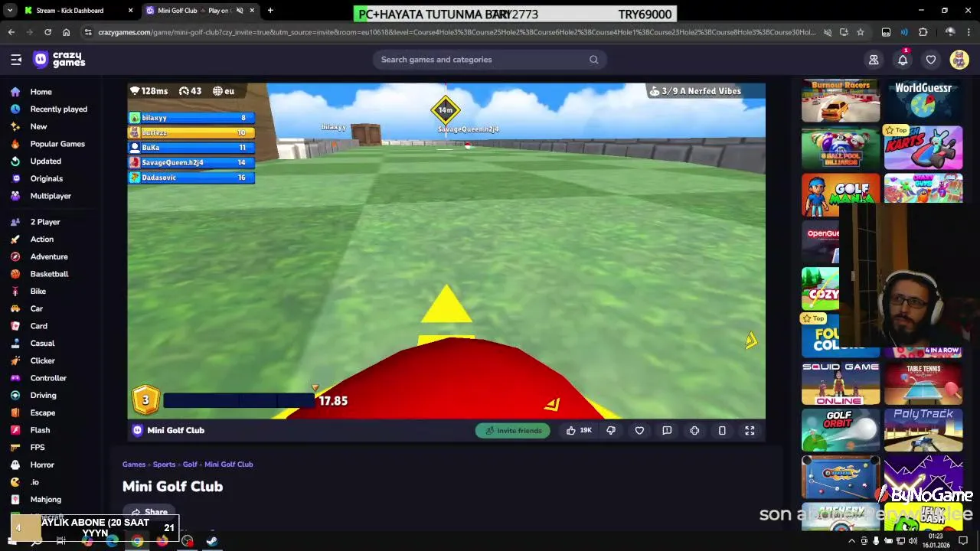Image resolution: width=980 pixels, height=551 pixels.
Task: Click the Games breadcrumb link
Action: point(134,465)
